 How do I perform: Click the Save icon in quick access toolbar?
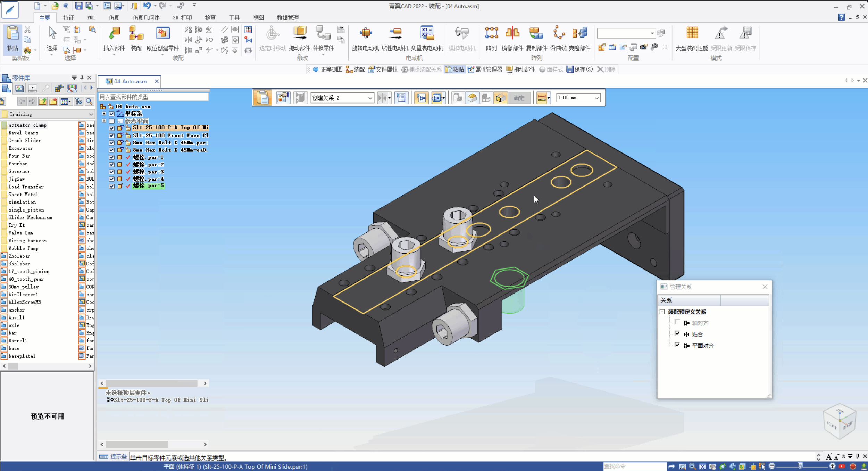[79, 6]
